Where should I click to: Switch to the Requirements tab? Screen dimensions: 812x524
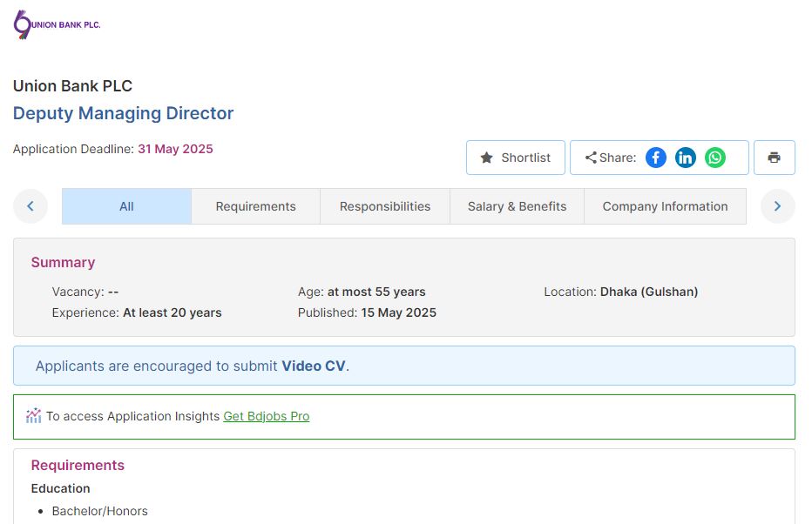[255, 206]
